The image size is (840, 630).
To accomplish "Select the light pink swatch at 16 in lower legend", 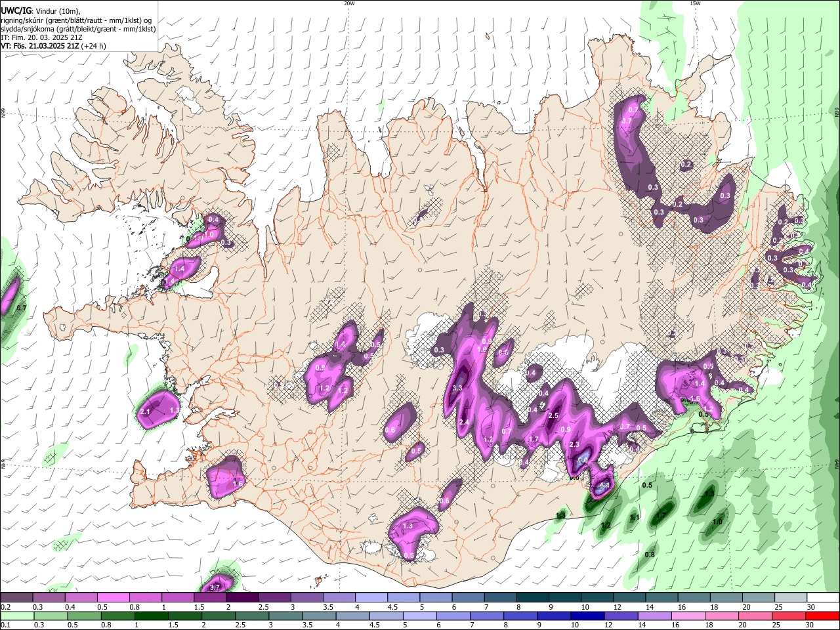I will click(x=688, y=616).
